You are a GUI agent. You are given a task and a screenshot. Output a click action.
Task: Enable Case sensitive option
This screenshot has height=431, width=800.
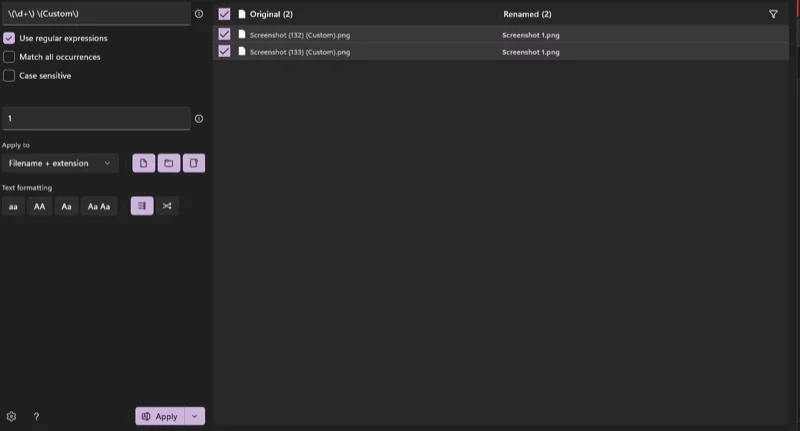click(9, 75)
